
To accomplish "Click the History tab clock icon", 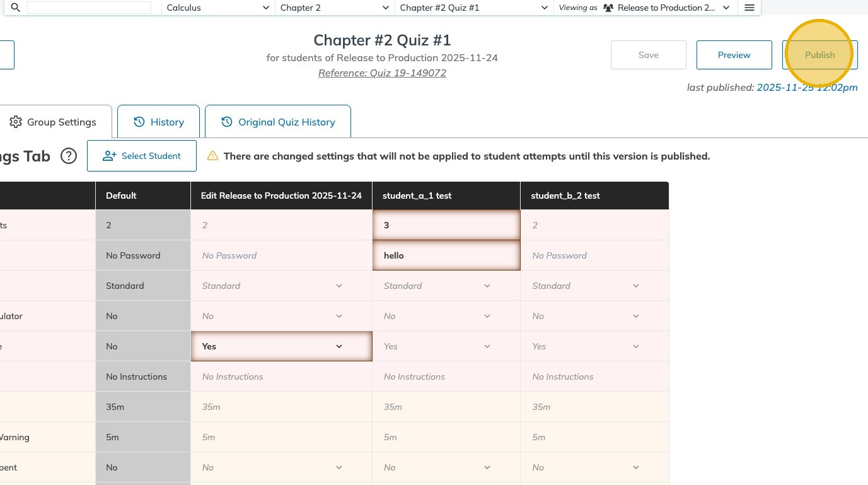I will [x=139, y=122].
